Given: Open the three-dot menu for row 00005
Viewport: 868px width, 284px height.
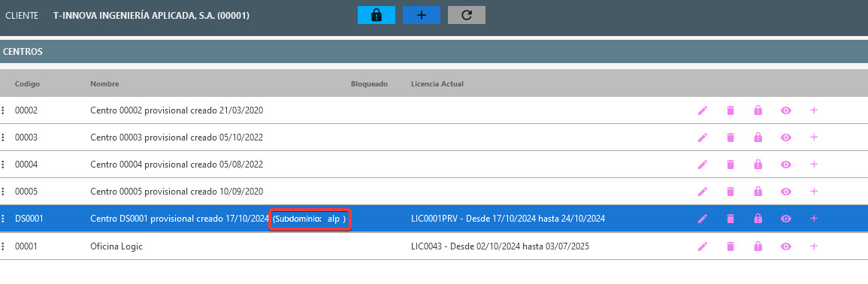Looking at the screenshot, I should click(x=3, y=192).
